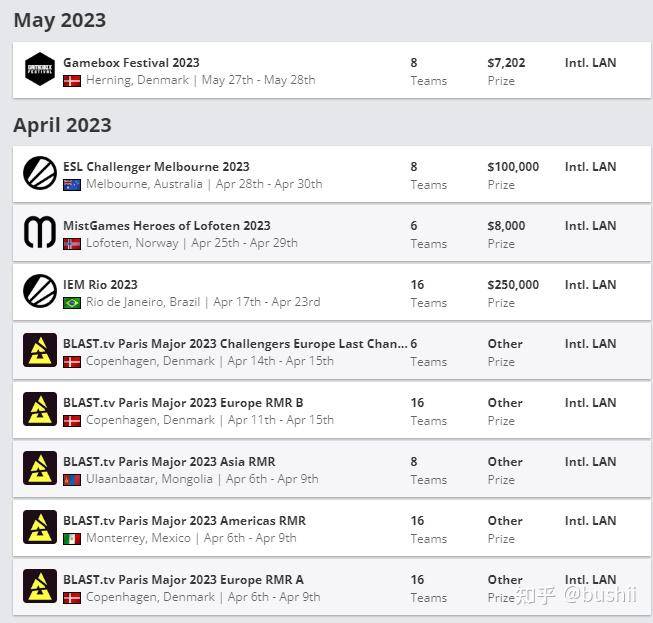Viewport: 653px width, 623px height.
Task: Click the ESL Challenger Melbourne ESL logo
Action: pyautogui.click(x=40, y=173)
